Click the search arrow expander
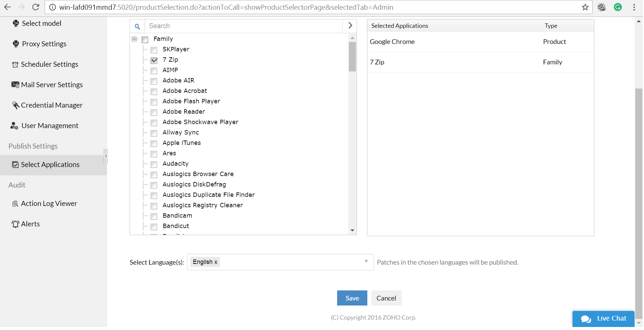The height and width of the screenshot is (330, 644). point(350,25)
